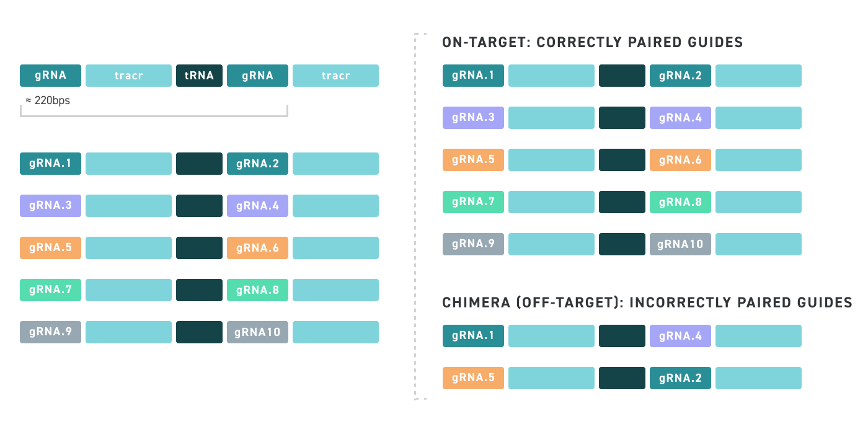Click the leftmost unnumbered gRNA block
This screenshot has height=427, width=868.
(x=50, y=76)
